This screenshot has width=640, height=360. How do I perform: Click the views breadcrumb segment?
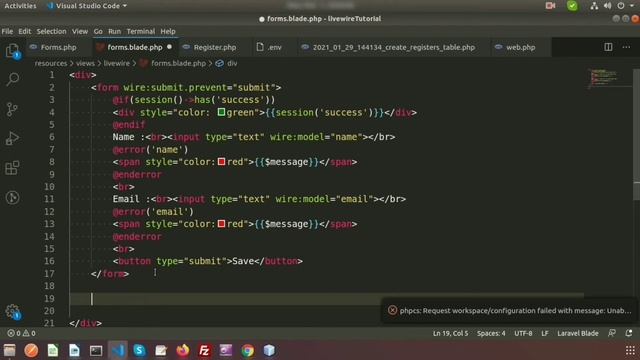[85, 63]
